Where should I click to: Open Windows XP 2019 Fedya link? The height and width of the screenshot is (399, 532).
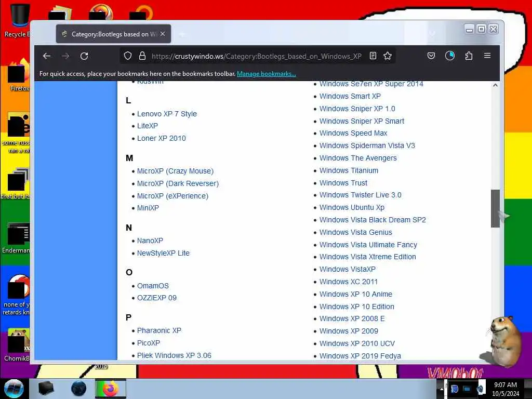(x=360, y=356)
